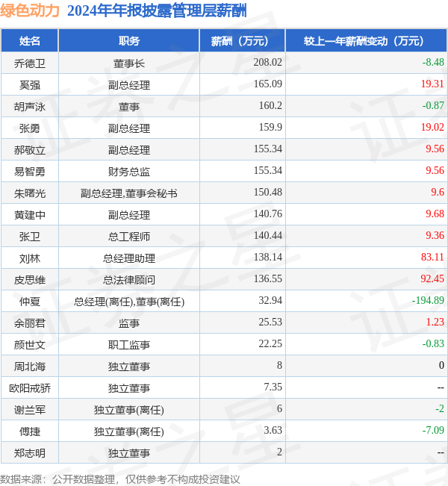Screen dimensions: 448x486
Task: Select the name 郝敬立
Action: coord(29,150)
